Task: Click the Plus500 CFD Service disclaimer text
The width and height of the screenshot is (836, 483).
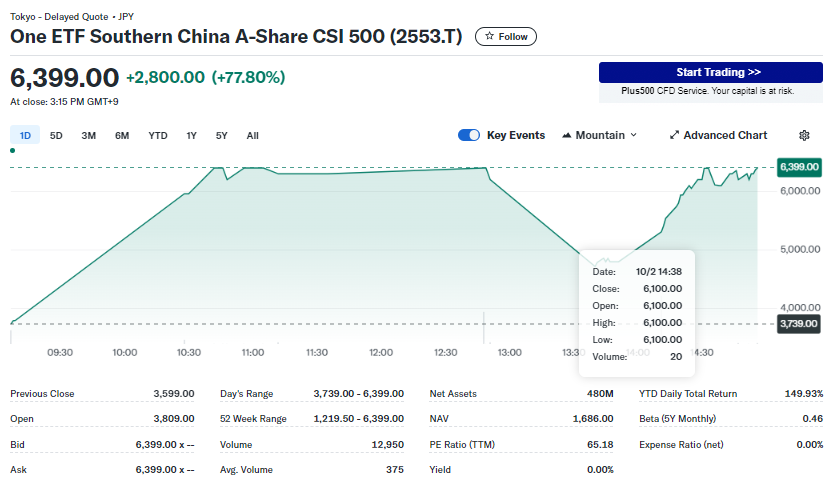Action: (x=710, y=91)
